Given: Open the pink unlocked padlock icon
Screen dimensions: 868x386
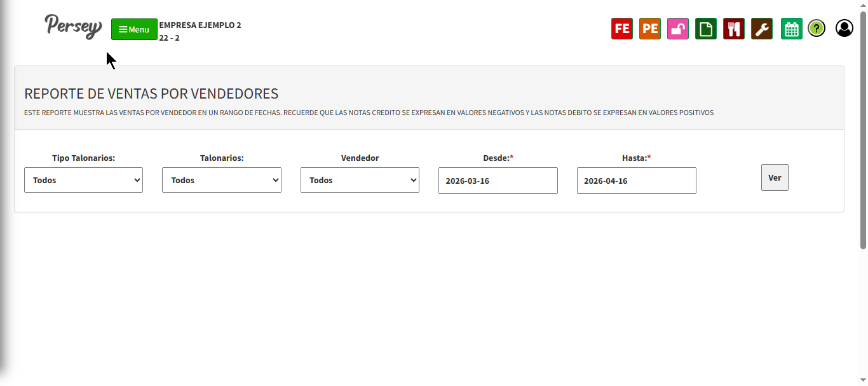Looking at the screenshot, I should tap(678, 29).
